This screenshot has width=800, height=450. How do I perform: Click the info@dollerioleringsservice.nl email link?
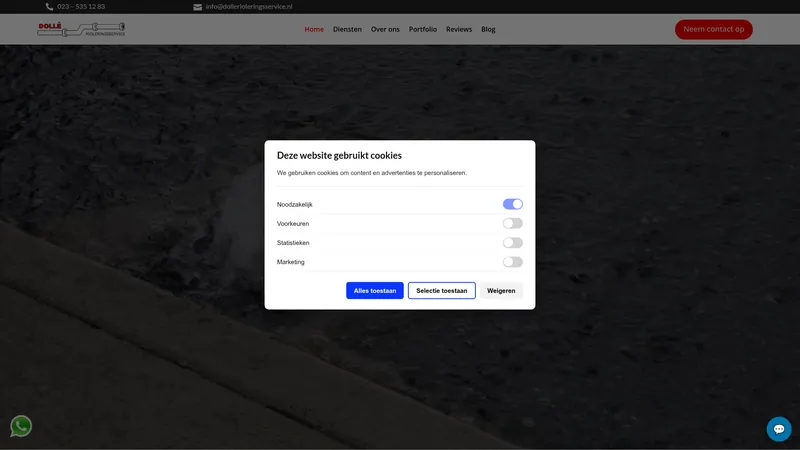pyautogui.click(x=249, y=7)
